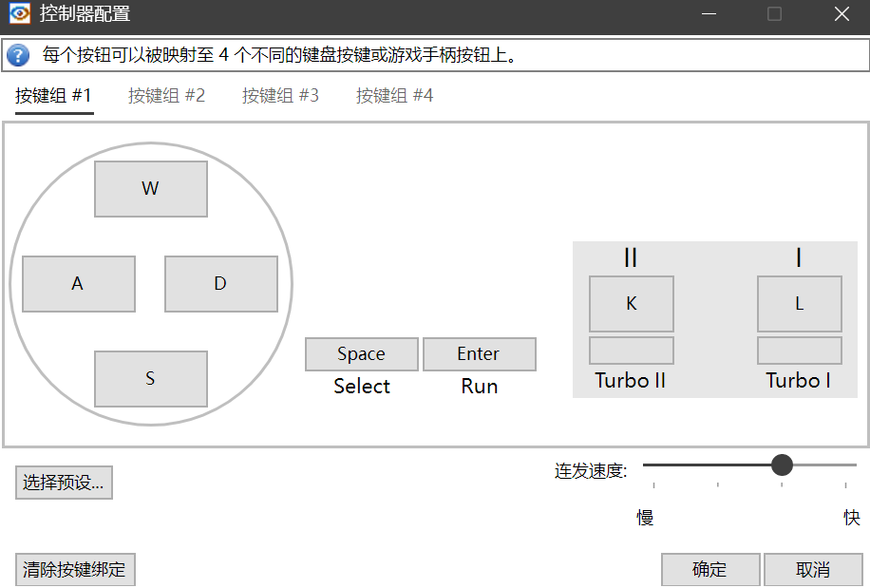870x588 pixels.
Task: Confirm settings with the 确定 button
Action: pos(710,569)
